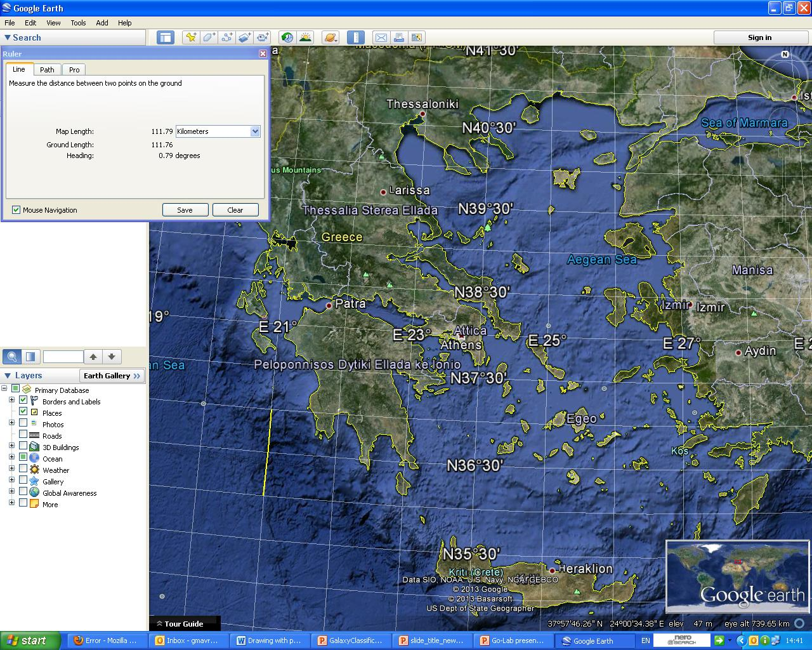812x650 pixels.
Task: Click the up arrow button in Places panel
Action: (x=93, y=357)
